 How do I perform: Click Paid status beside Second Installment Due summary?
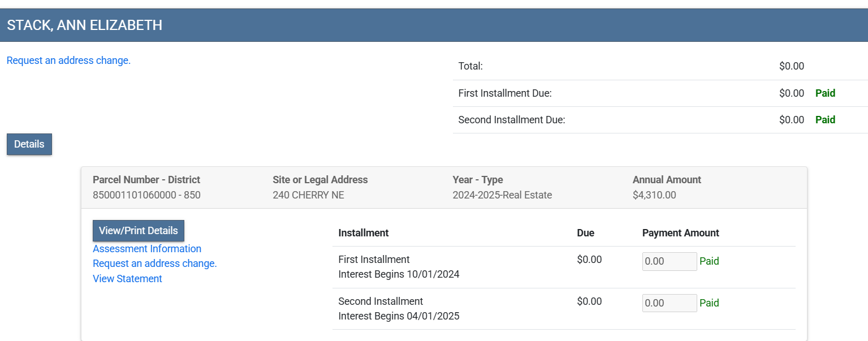point(825,120)
